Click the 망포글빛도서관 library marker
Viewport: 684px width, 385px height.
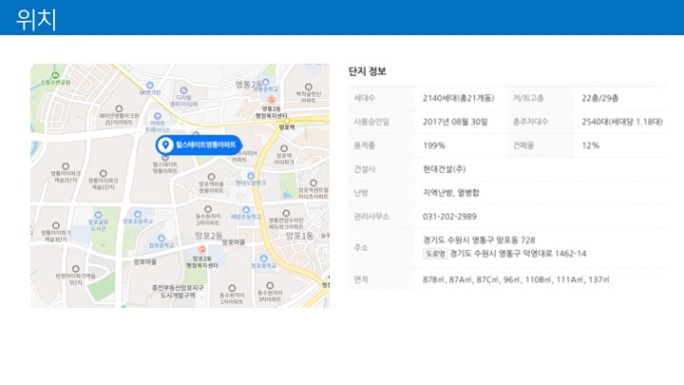[98, 215]
